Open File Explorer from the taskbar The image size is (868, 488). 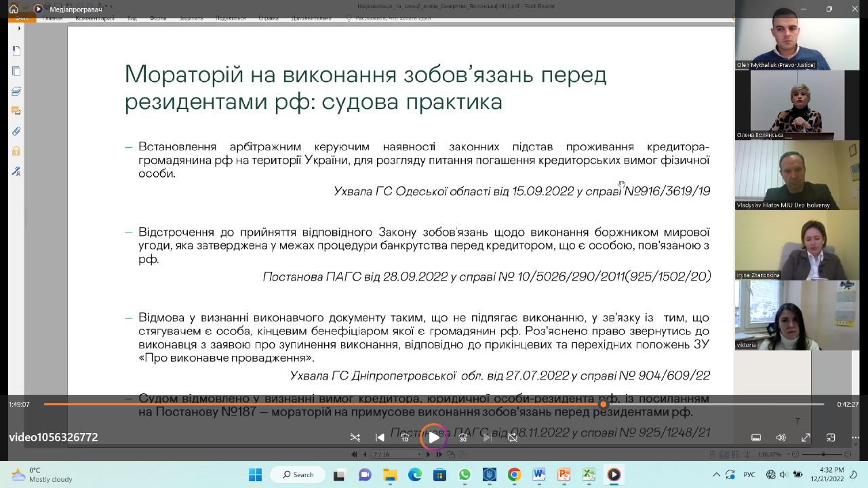[x=390, y=474]
